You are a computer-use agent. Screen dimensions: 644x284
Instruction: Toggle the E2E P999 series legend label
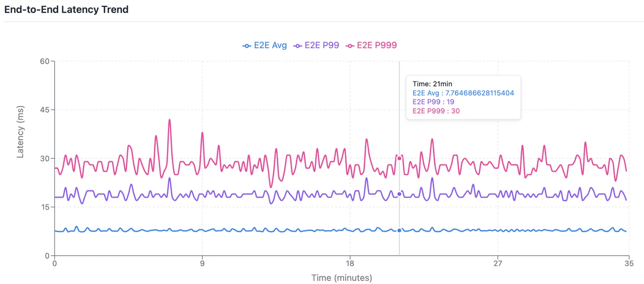point(377,45)
